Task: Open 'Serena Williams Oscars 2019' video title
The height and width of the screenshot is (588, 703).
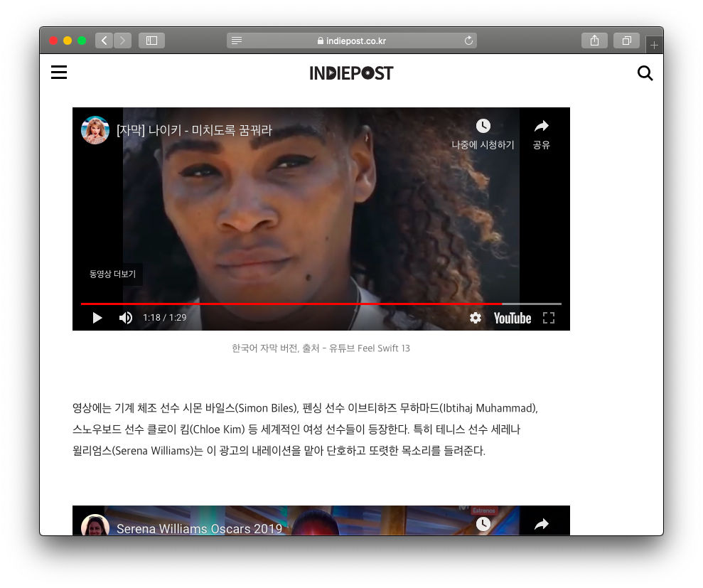Action: click(x=200, y=528)
